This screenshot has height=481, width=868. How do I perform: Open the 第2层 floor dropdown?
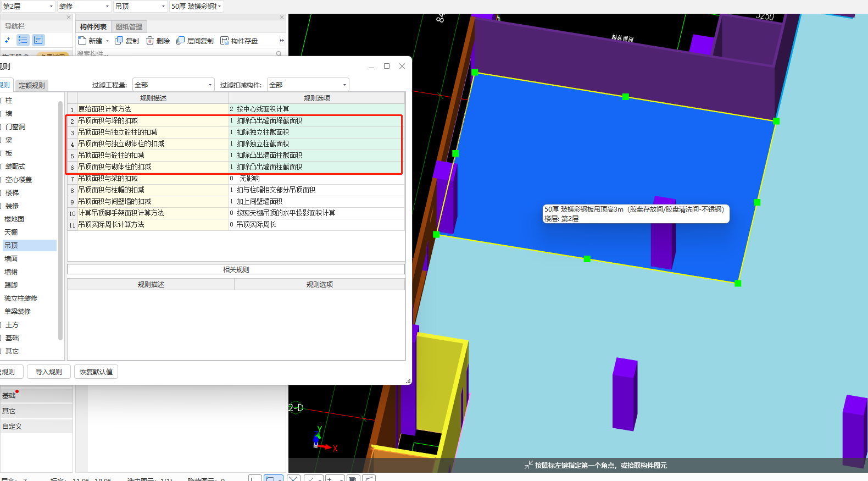(27, 7)
